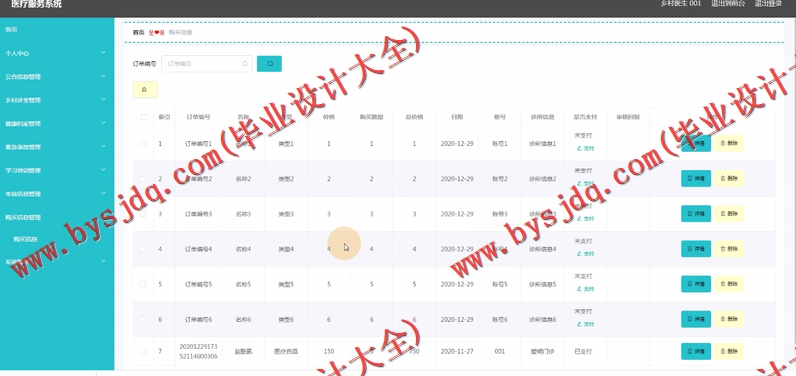Open 详情 for row 订单编号3
The height and width of the screenshot is (376, 796).
[x=695, y=214]
